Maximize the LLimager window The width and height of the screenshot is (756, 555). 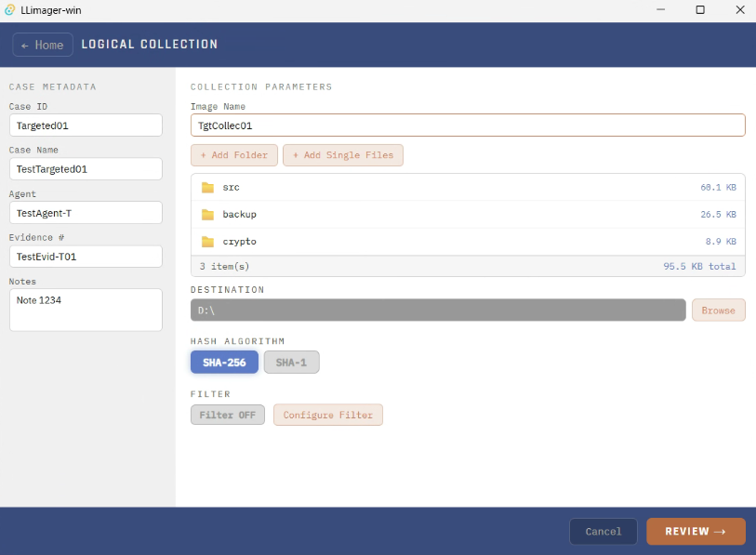click(700, 9)
